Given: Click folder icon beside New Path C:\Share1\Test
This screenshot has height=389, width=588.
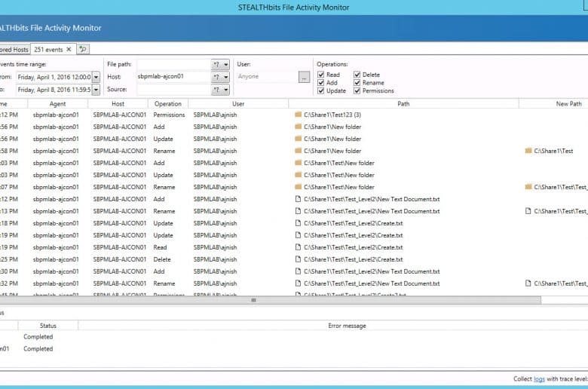Looking at the screenshot, I should [528, 151].
